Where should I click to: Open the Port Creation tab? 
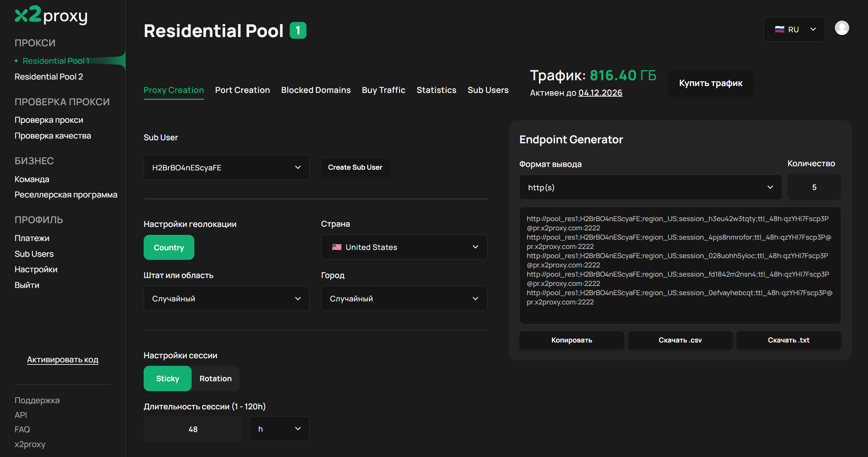pos(243,90)
